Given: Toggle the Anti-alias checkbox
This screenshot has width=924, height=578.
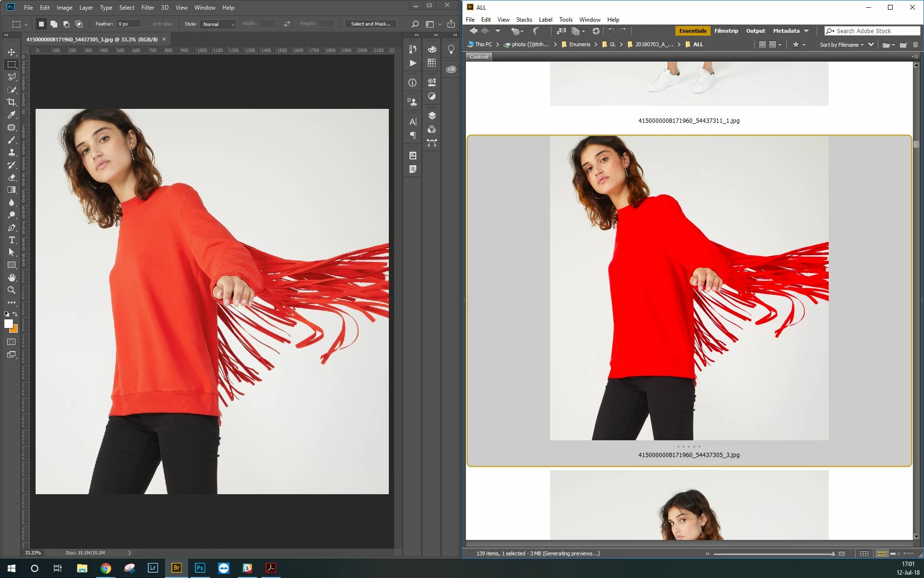Looking at the screenshot, I should click(149, 24).
